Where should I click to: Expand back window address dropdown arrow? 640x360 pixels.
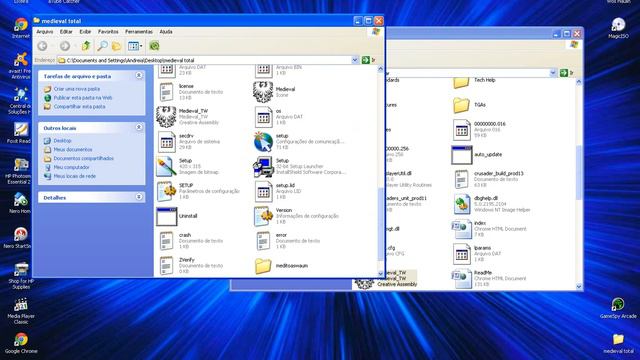pos(553,73)
